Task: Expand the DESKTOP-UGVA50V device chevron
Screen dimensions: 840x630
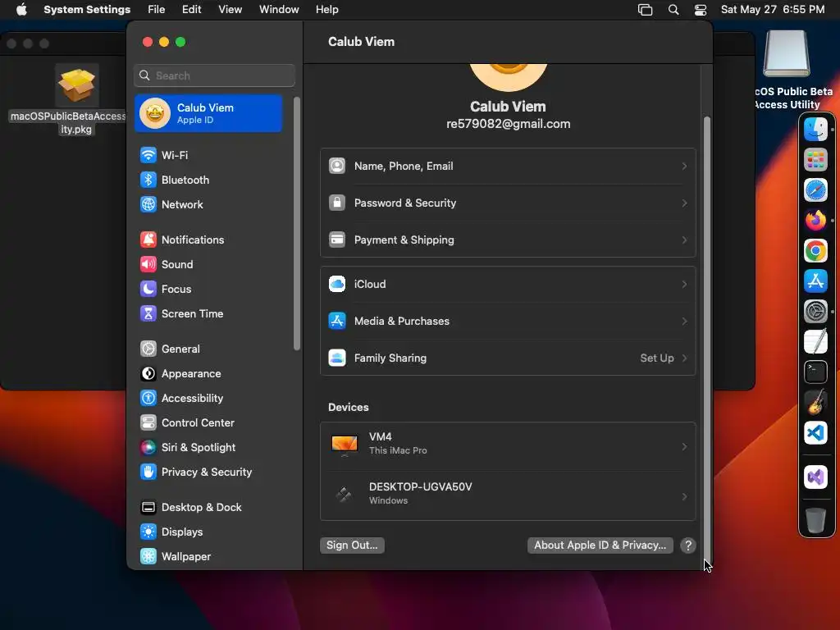Action: [685, 497]
